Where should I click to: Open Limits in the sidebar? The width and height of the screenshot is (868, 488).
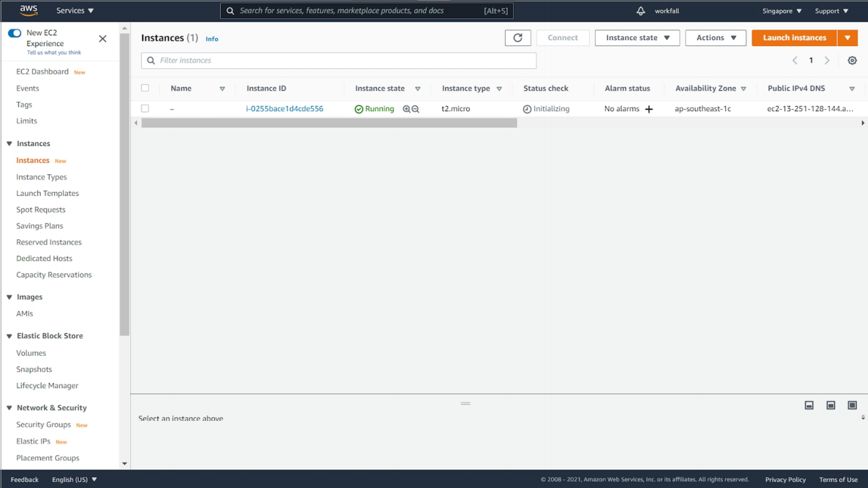click(x=27, y=121)
